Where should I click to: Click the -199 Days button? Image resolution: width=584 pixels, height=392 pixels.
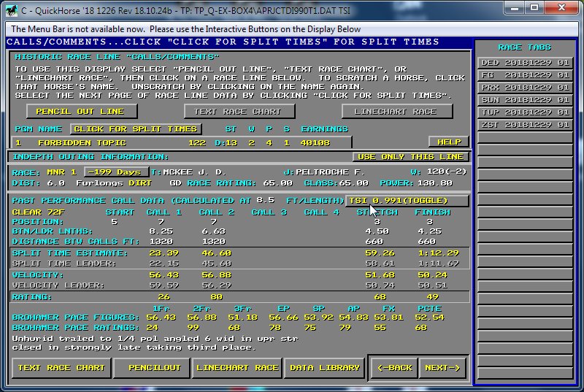tap(116, 172)
